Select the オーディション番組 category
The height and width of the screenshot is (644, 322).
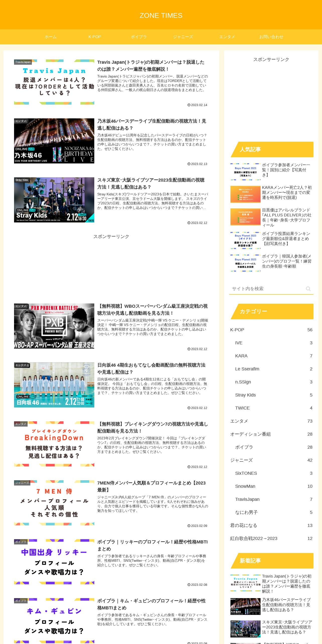click(x=271, y=434)
